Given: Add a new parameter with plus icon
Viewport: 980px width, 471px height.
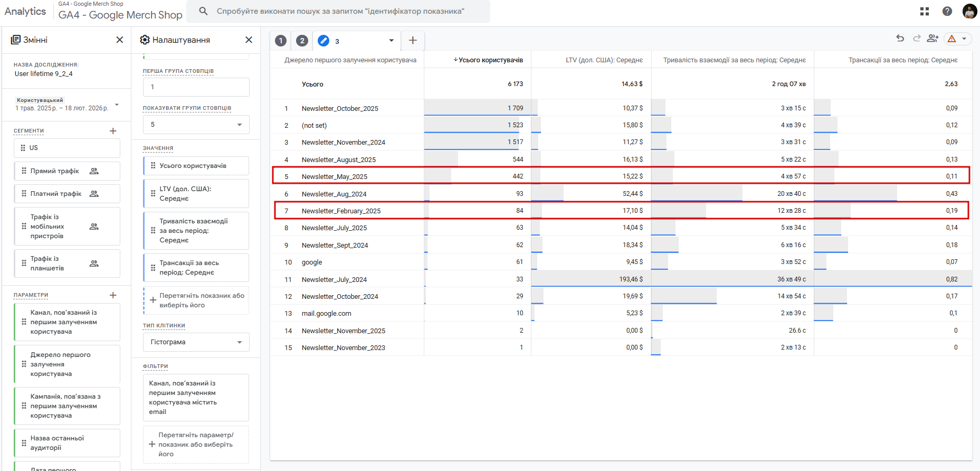Looking at the screenshot, I should (113, 295).
